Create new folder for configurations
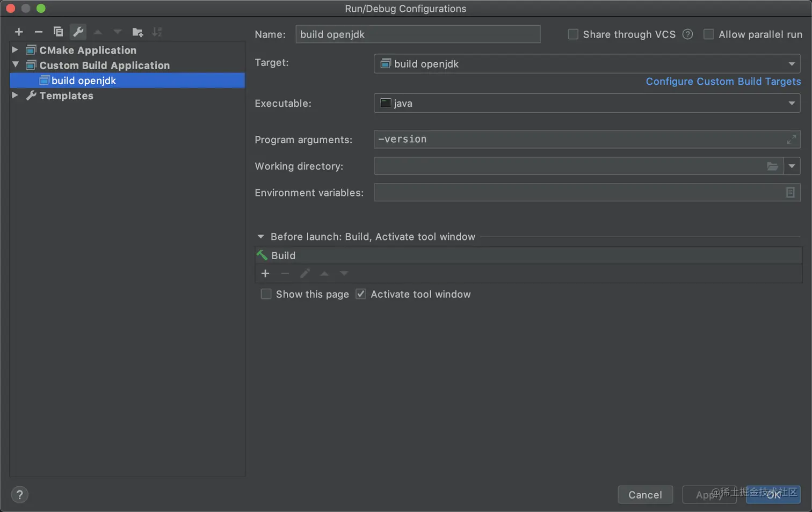This screenshot has width=812, height=512. point(137,32)
